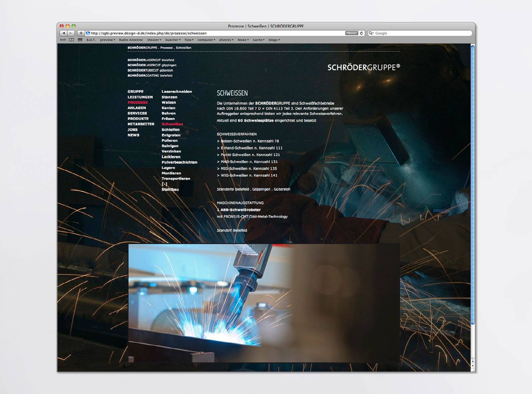Open the Fräsen process link
The width and height of the screenshot is (532, 394).
coord(168,119)
